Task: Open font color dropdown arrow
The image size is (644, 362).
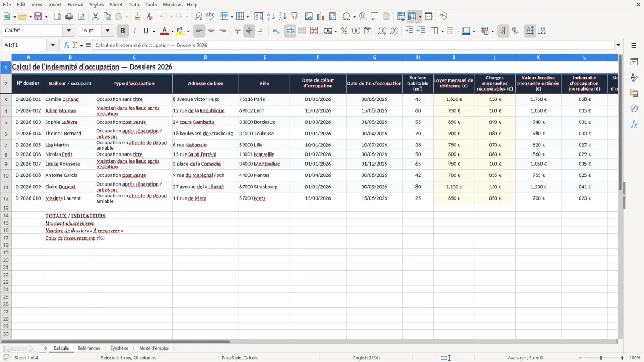Action: coord(172,31)
